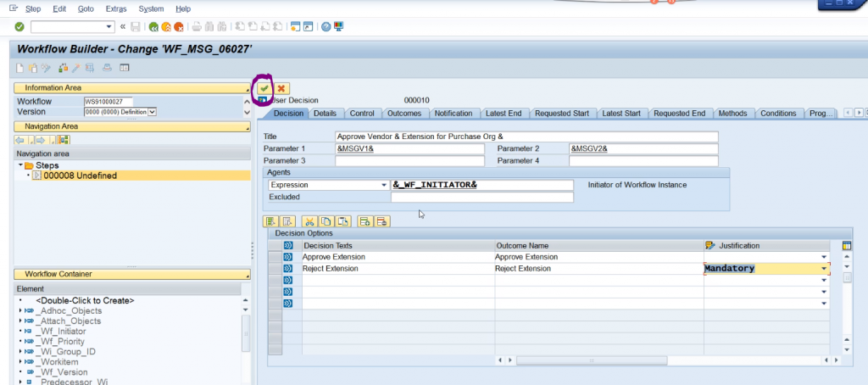
Task: Switch to the Conditions tab
Action: [x=778, y=113]
